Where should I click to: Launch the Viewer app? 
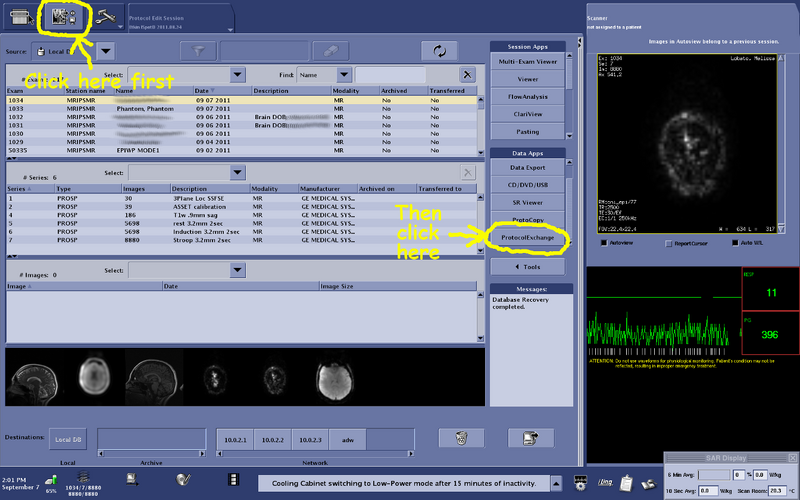coord(528,79)
